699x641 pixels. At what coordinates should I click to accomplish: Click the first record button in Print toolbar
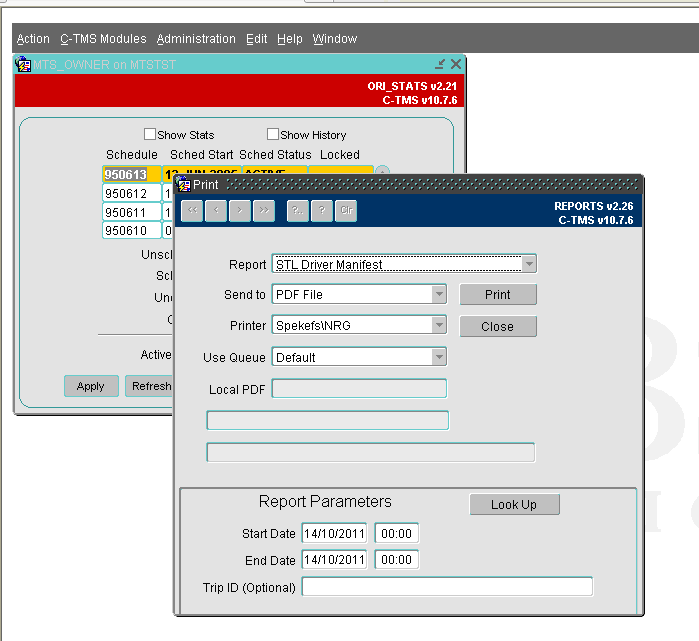point(192,210)
